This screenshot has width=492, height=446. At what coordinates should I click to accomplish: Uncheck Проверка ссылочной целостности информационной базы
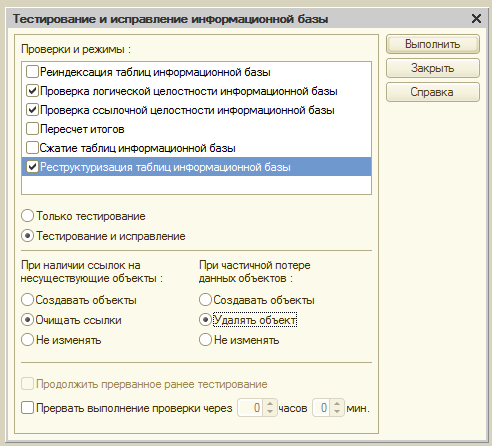[x=32, y=110]
